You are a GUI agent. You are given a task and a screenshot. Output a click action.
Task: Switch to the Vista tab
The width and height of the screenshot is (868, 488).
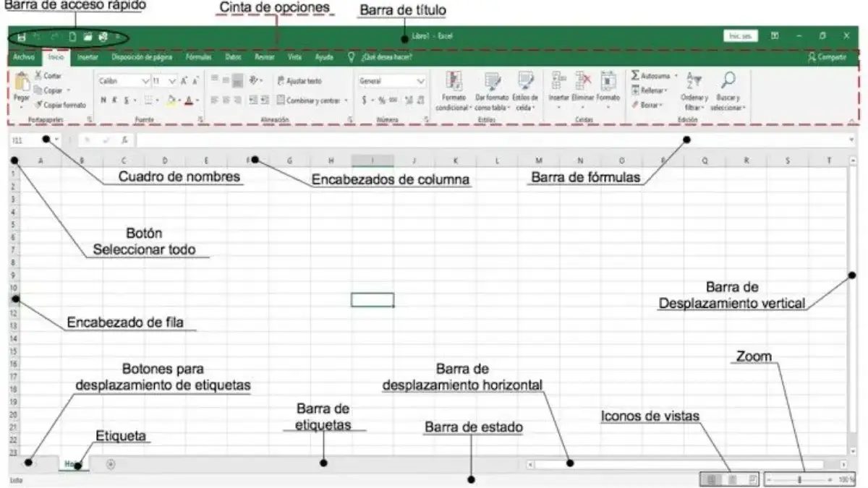point(295,57)
